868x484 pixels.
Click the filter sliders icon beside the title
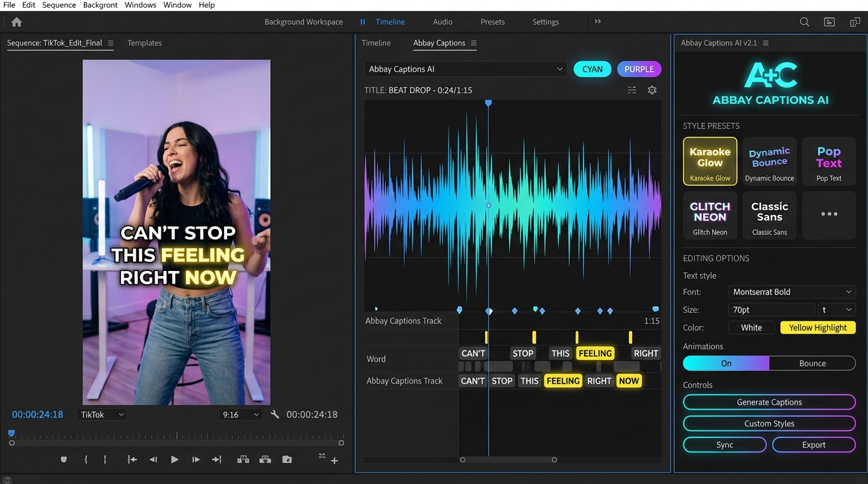coord(631,90)
